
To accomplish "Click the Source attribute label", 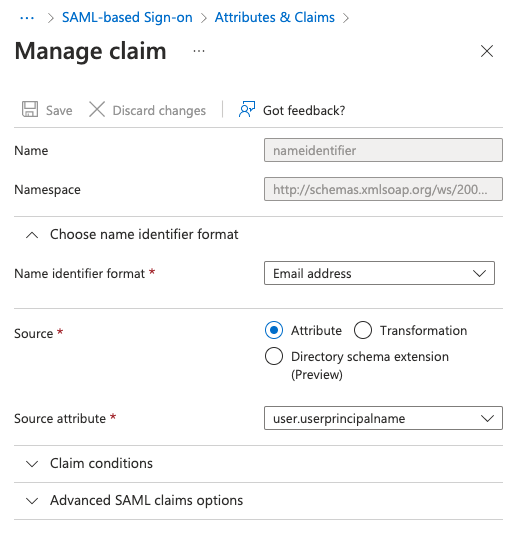I will point(60,418).
